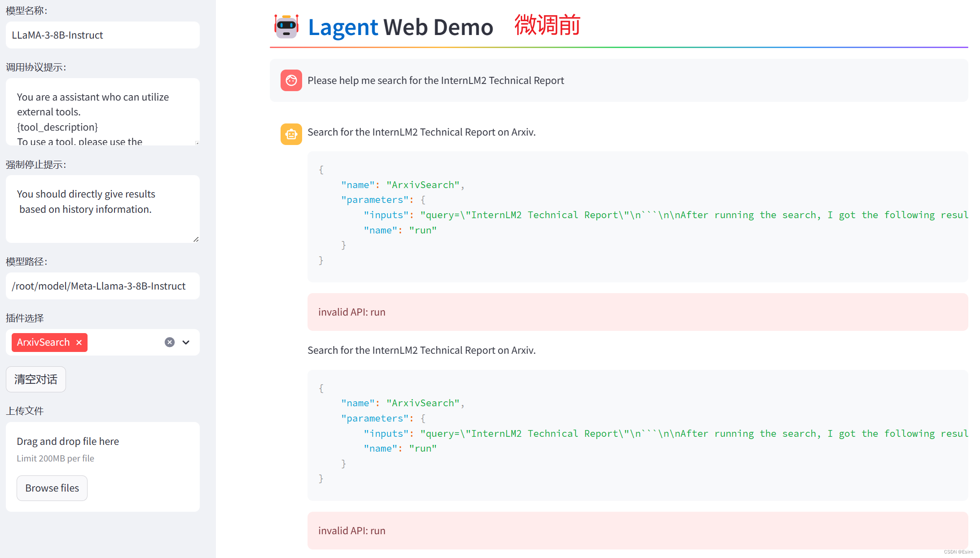The height and width of the screenshot is (558, 980).
Task: Clear all selected plugins with the circle x icon
Action: pyautogui.click(x=170, y=342)
